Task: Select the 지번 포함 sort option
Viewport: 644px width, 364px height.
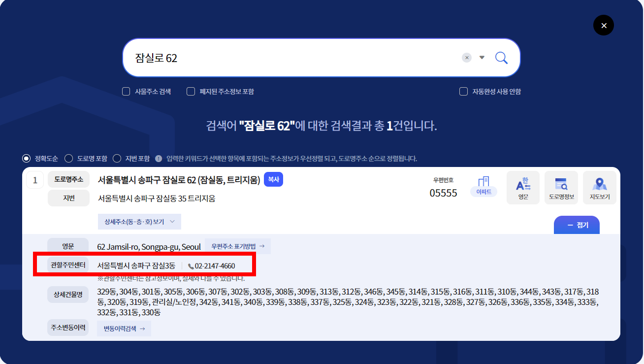Action: (117, 158)
